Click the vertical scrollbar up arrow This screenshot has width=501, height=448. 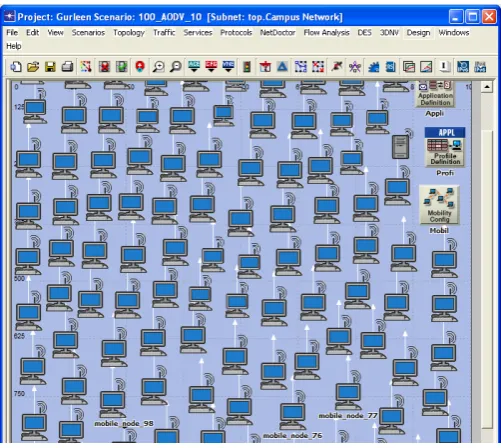pyautogui.click(x=487, y=87)
